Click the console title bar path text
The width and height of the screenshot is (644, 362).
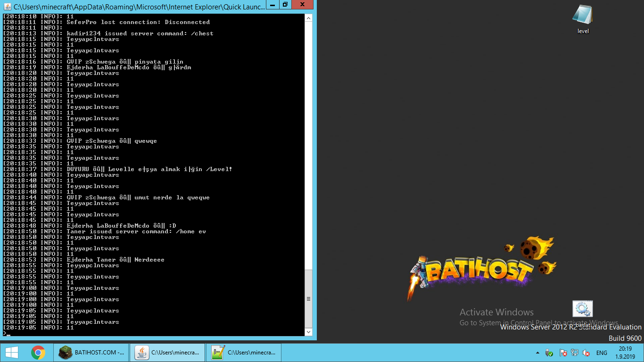(140, 7)
